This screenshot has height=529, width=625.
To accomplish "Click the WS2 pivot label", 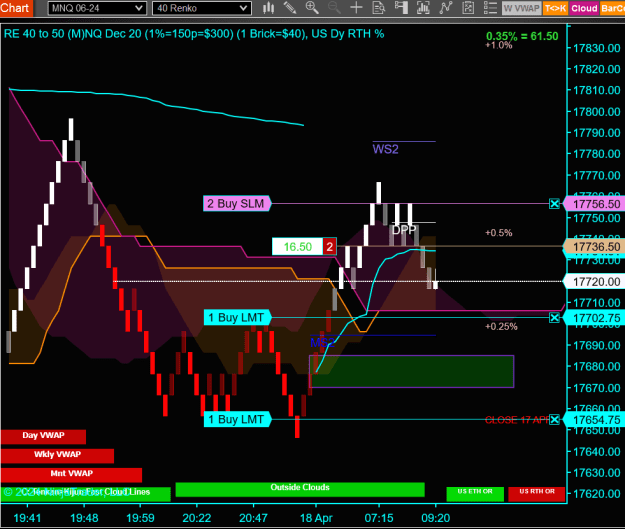I will click(385, 149).
